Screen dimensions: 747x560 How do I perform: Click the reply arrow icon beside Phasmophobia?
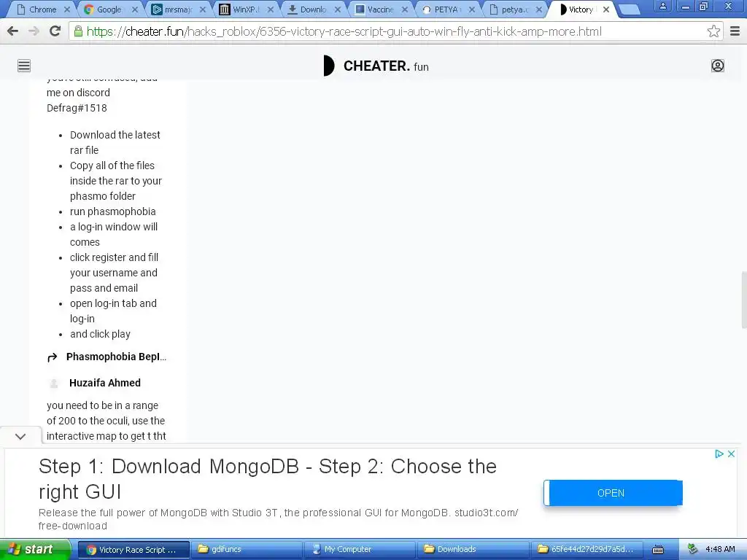(53, 357)
